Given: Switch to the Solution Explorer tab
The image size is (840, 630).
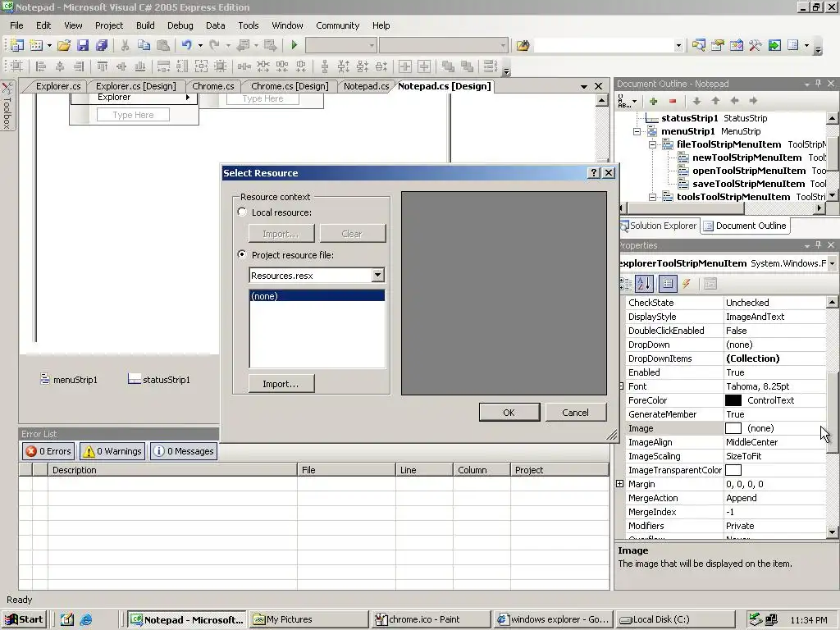Looking at the screenshot, I should click(x=659, y=226).
